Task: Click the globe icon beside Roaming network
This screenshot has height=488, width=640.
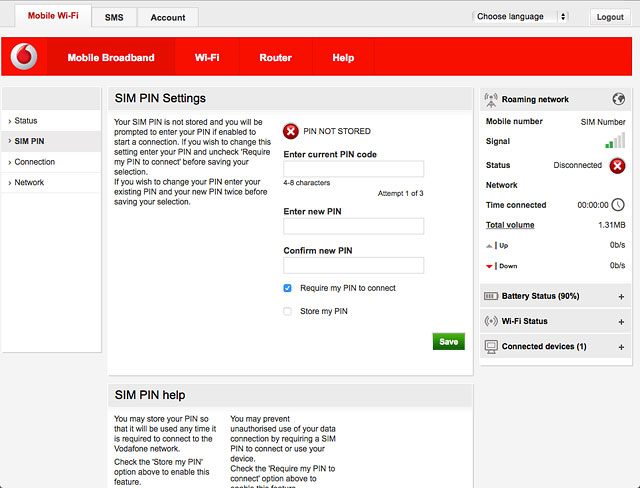Action: (619, 99)
